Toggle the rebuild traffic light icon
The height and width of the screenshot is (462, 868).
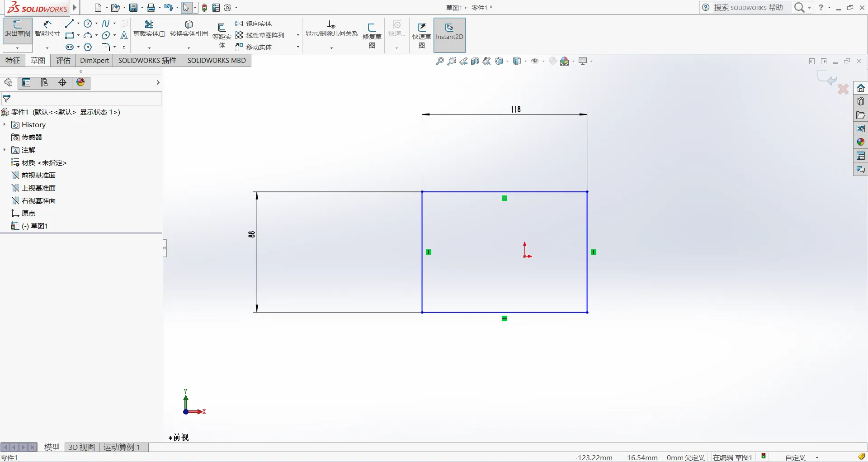pyautogui.click(x=204, y=8)
